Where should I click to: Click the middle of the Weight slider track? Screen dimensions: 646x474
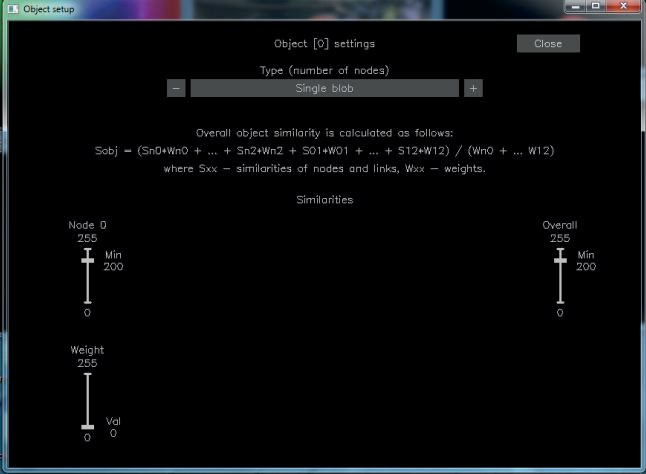click(87, 401)
